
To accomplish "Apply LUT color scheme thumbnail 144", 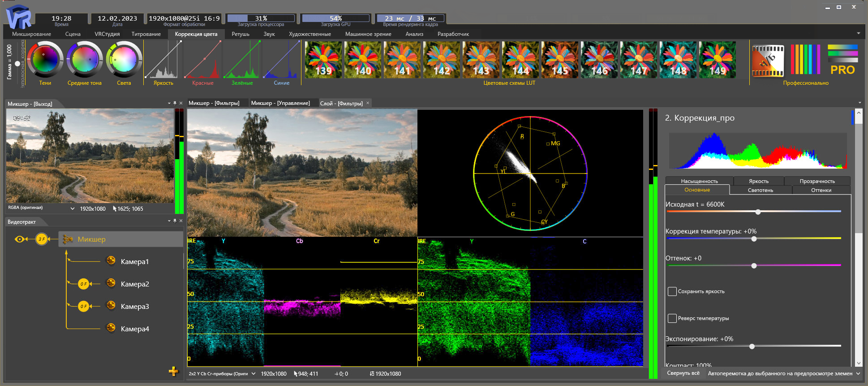I will click(x=520, y=60).
